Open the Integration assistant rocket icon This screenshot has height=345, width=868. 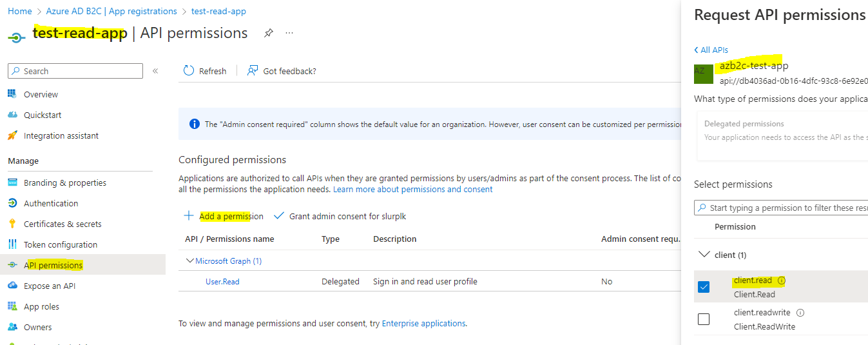(x=12, y=135)
